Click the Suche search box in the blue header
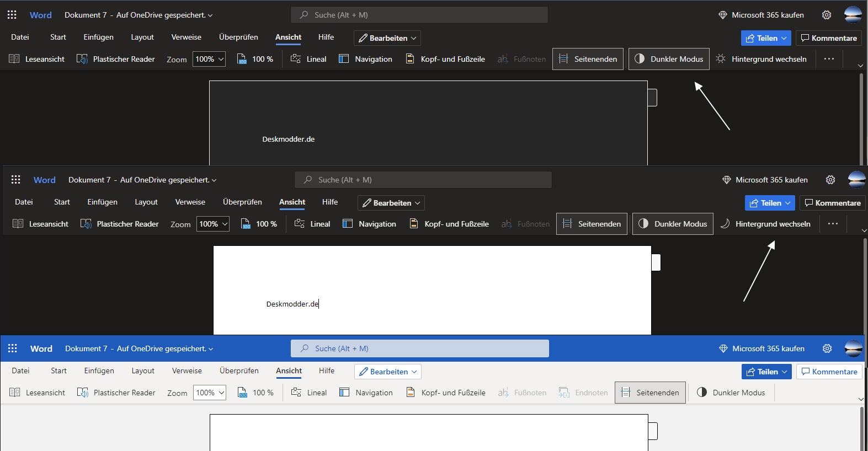Viewport: 868px width, 451px height. 420,348
